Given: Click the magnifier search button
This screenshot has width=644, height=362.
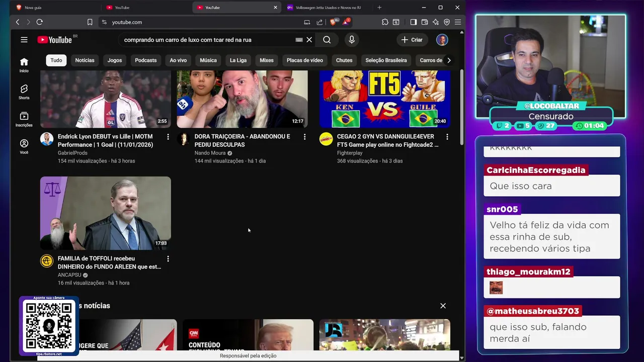Looking at the screenshot, I should (327, 40).
